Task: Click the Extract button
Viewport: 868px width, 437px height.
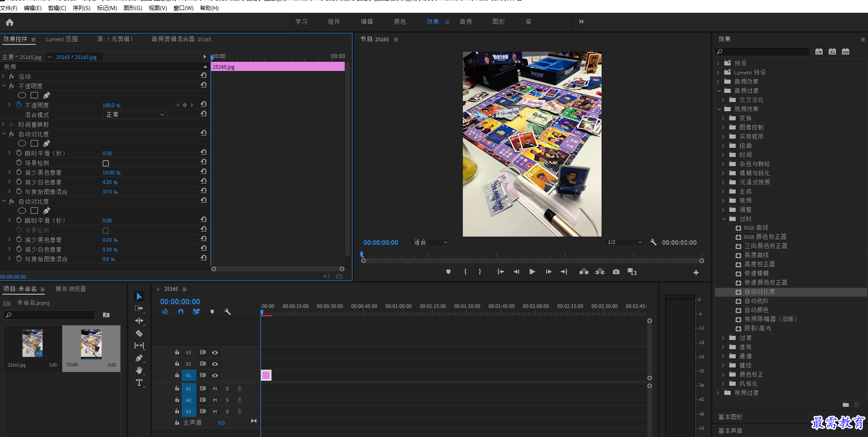Action: tap(600, 272)
